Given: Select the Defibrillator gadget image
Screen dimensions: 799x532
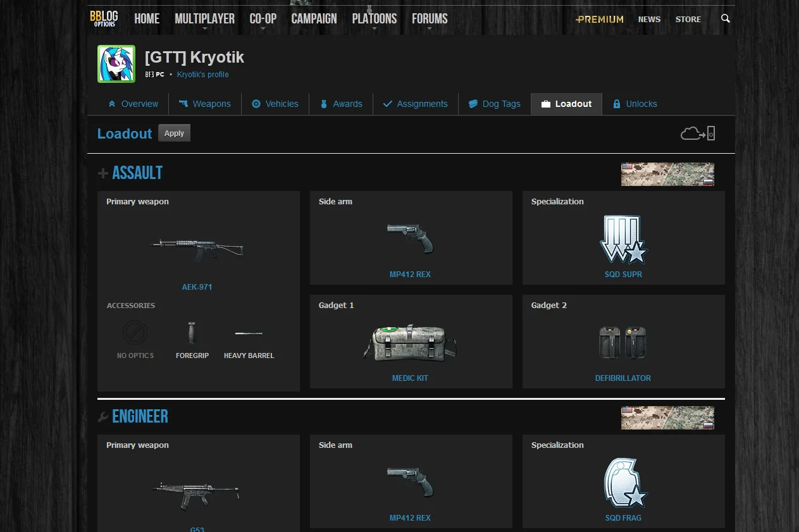Looking at the screenshot, I should point(623,343).
